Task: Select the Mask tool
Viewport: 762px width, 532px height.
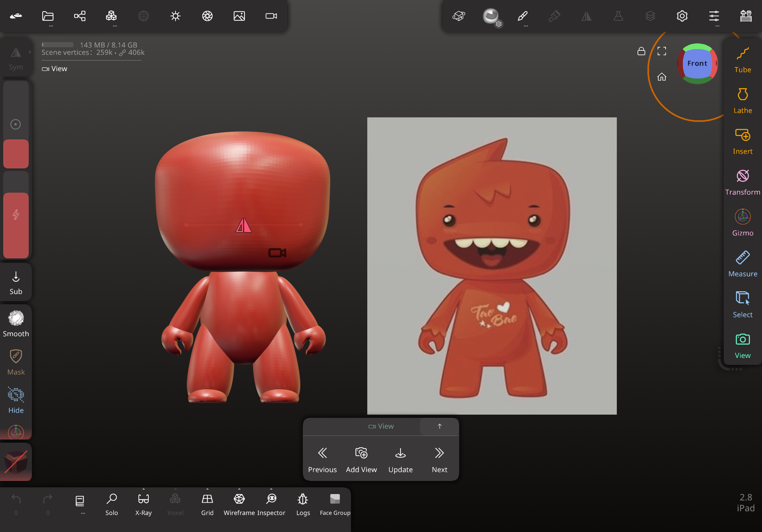Action: pyautogui.click(x=16, y=362)
